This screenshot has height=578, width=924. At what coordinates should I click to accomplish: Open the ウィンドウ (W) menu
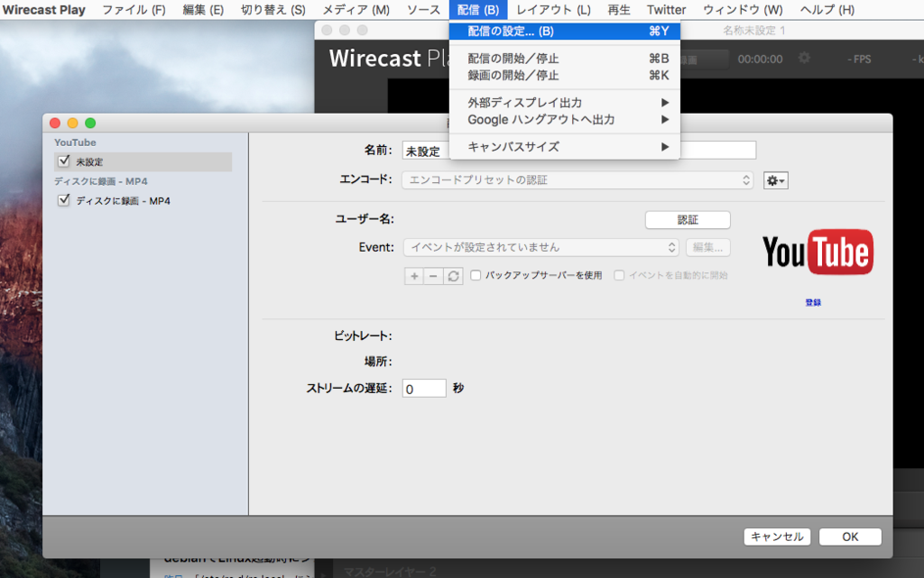click(743, 10)
